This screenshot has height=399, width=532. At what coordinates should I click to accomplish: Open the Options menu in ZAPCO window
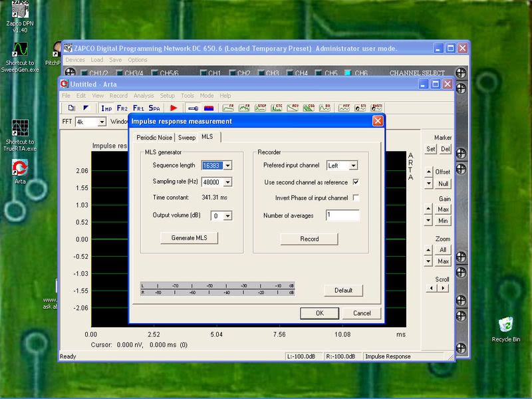(138, 60)
